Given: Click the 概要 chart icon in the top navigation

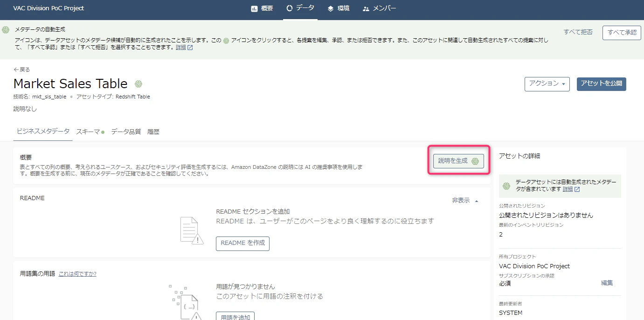Looking at the screenshot, I should [255, 8].
